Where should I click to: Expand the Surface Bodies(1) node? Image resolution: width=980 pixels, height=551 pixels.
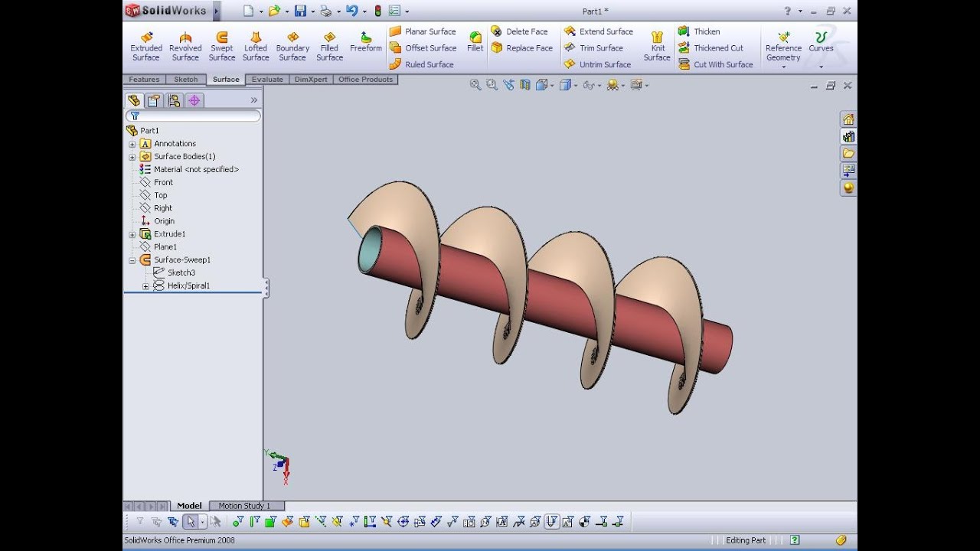132,157
